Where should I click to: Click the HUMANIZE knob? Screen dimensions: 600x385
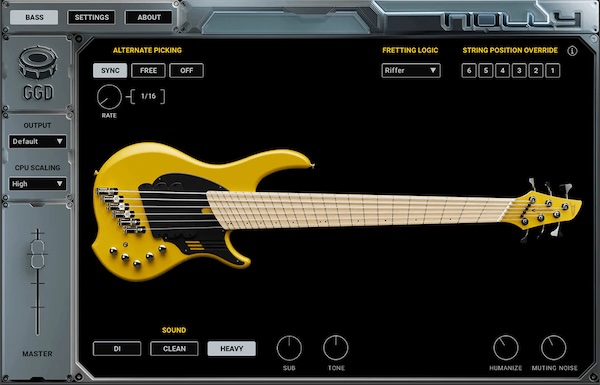(506, 348)
